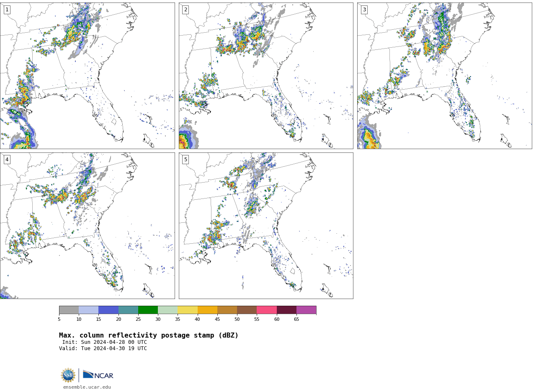
Task: Click the tan 45-50 dBZ swatch
Action: pos(227,310)
